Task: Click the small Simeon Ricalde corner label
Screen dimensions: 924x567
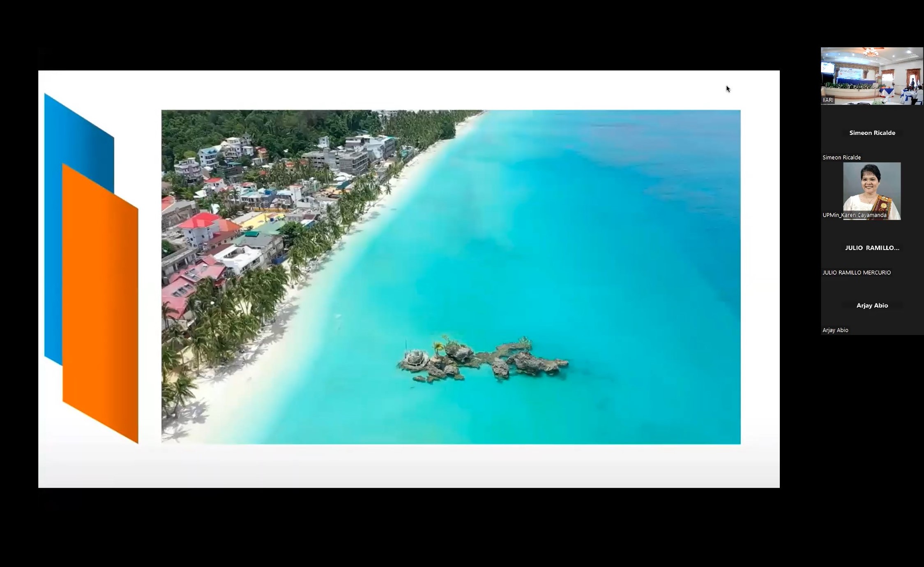Action: click(841, 157)
